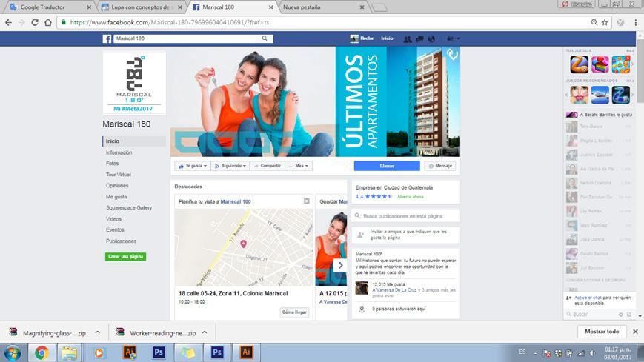Viewport: 644px width, 362px height.
Task: Click Mostrar todo downloads button
Action: pos(602,332)
